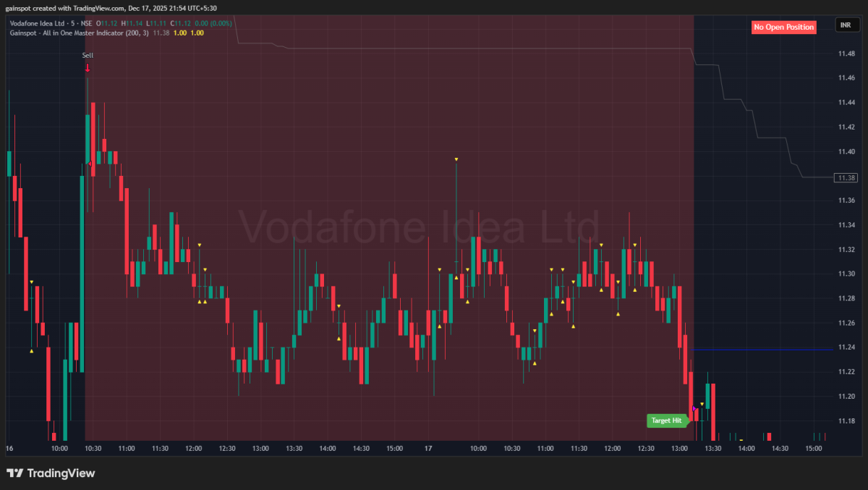868x490 pixels.
Task: Select the Gainspot All in One Master Indicator legend
Action: point(76,33)
